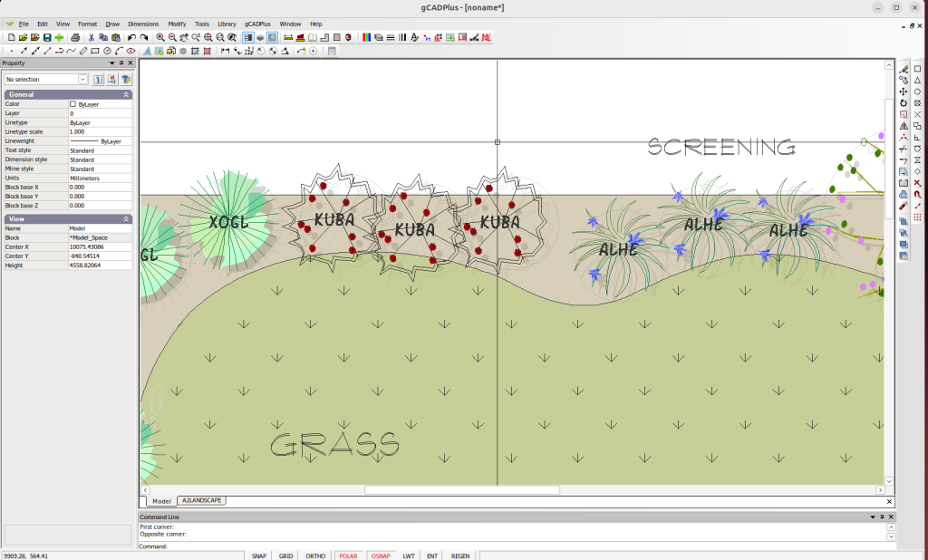Toggle LWT lineweight display
The width and height of the screenshot is (928, 560).
(x=409, y=555)
